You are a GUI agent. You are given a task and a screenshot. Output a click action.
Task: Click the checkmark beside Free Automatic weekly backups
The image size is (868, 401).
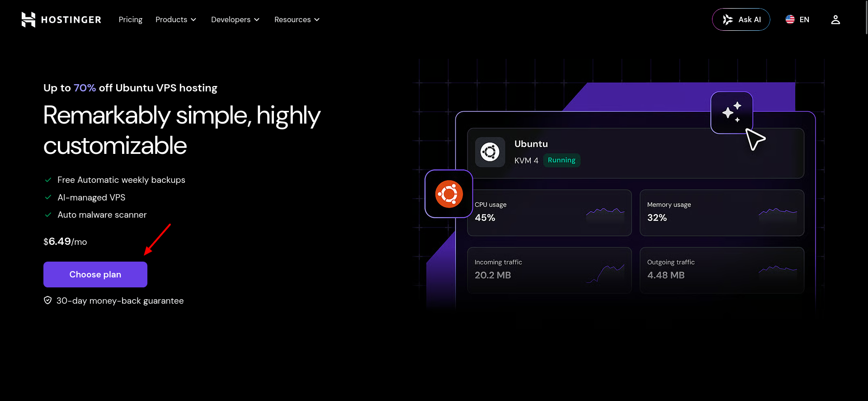coord(48,180)
